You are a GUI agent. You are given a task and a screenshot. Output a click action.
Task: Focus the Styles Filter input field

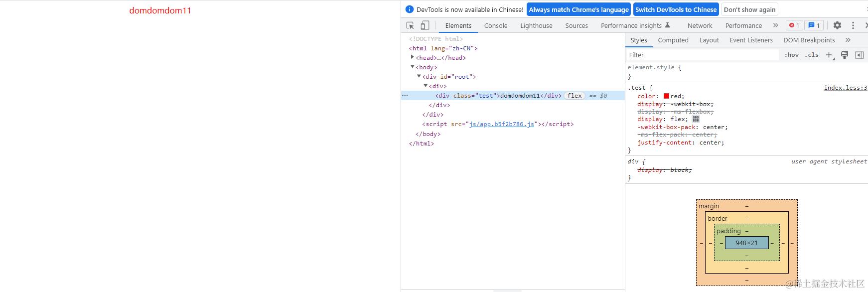pos(702,55)
